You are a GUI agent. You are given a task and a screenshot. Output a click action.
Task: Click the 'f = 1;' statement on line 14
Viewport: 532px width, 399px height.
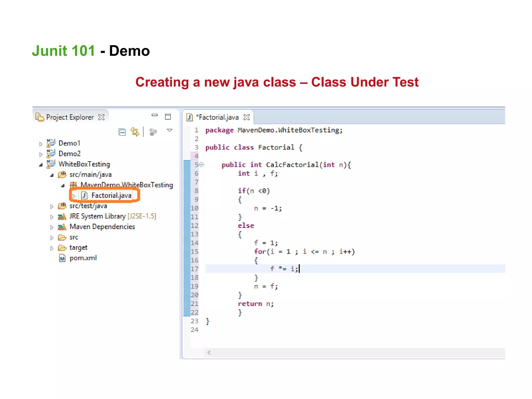266,243
